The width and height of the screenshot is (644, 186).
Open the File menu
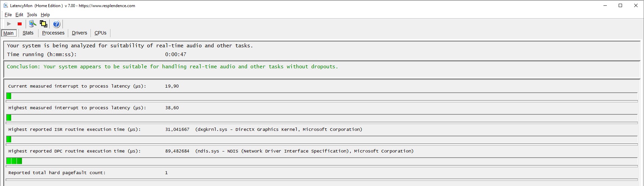coord(8,15)
